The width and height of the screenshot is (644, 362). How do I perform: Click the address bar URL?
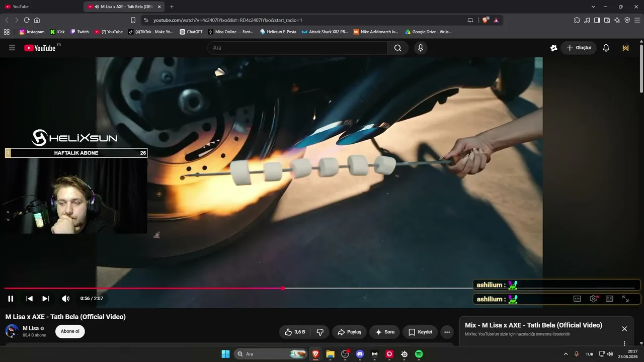coord(227,20)
